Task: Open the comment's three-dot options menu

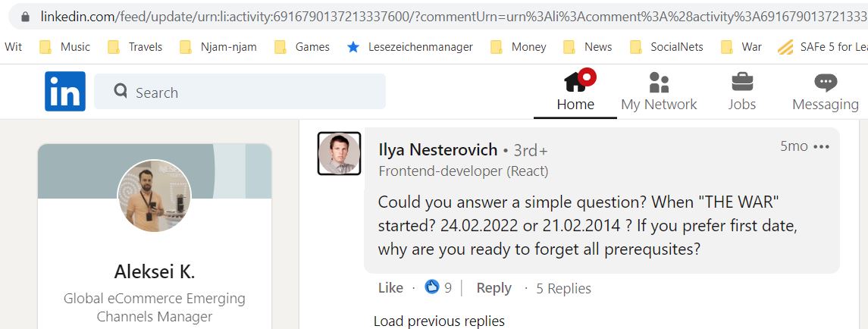Action: tap(821, 147)
